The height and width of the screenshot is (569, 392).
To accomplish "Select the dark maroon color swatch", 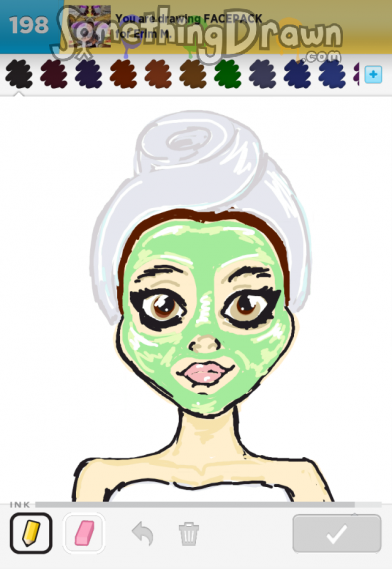I will [x=54, y=74].
